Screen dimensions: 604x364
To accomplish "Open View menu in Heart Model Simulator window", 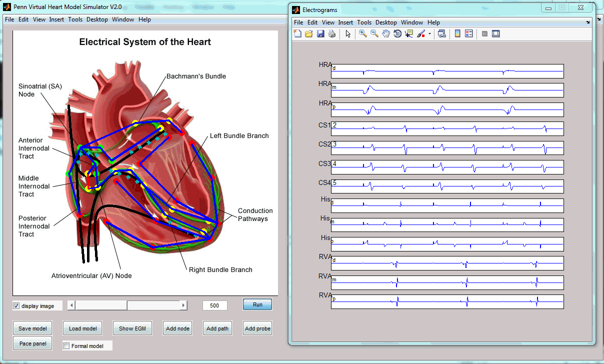I will [39, 19].
